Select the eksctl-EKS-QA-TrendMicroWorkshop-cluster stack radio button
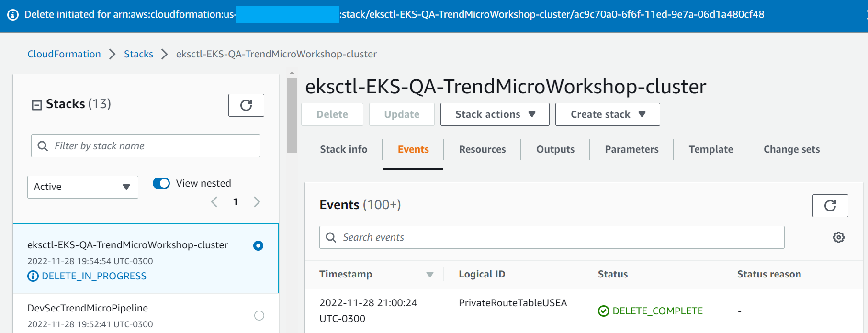This screenshot has width=868, height=333. tap(259, 245)
